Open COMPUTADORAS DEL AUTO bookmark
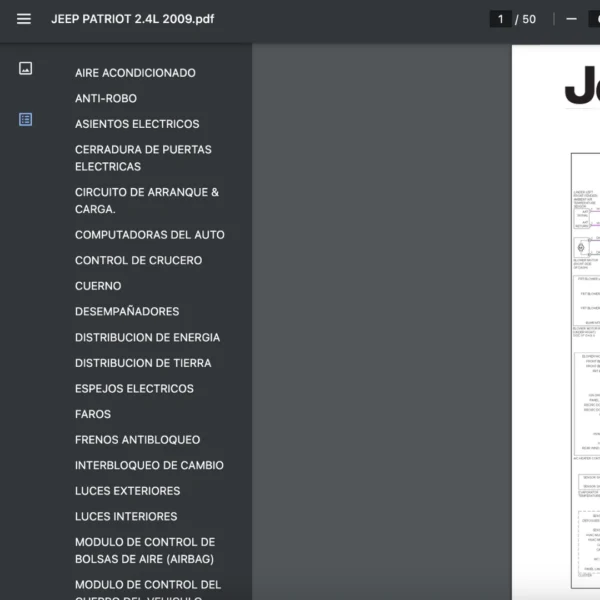This screenshot has width=600, height=600. pyautogui.click(x=150, y=235)
